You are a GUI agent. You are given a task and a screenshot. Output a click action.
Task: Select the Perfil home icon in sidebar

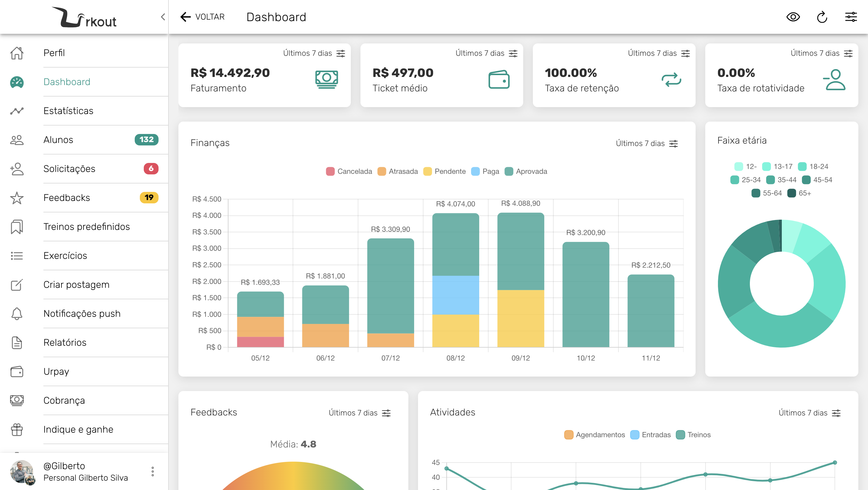[x=17, y=53]
